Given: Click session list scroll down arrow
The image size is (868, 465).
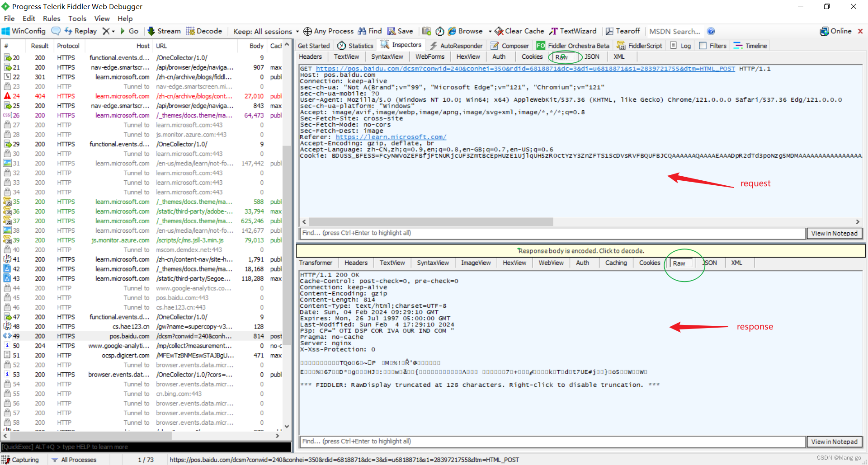Looking at the screenshot, I should tap(287, 426).
